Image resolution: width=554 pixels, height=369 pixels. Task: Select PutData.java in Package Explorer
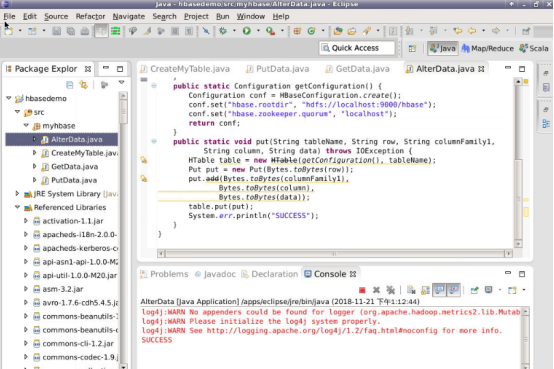(x=74, y=180)
